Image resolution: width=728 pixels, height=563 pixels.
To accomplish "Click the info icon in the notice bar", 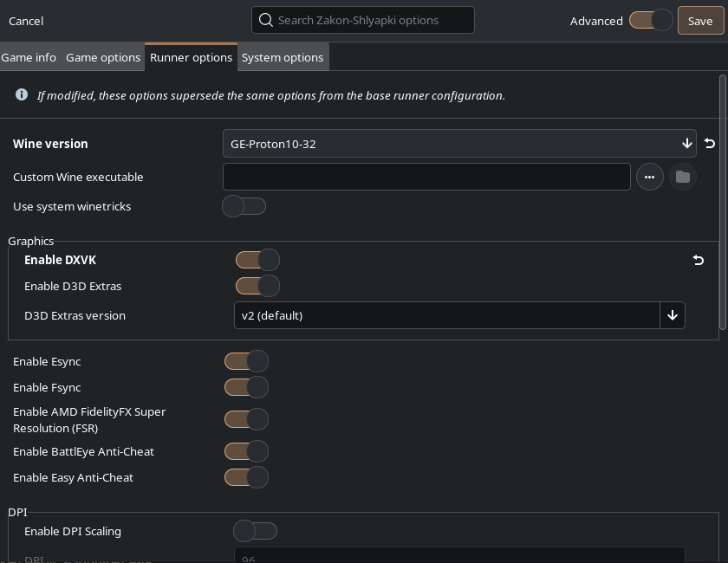I will pos(22,95).
